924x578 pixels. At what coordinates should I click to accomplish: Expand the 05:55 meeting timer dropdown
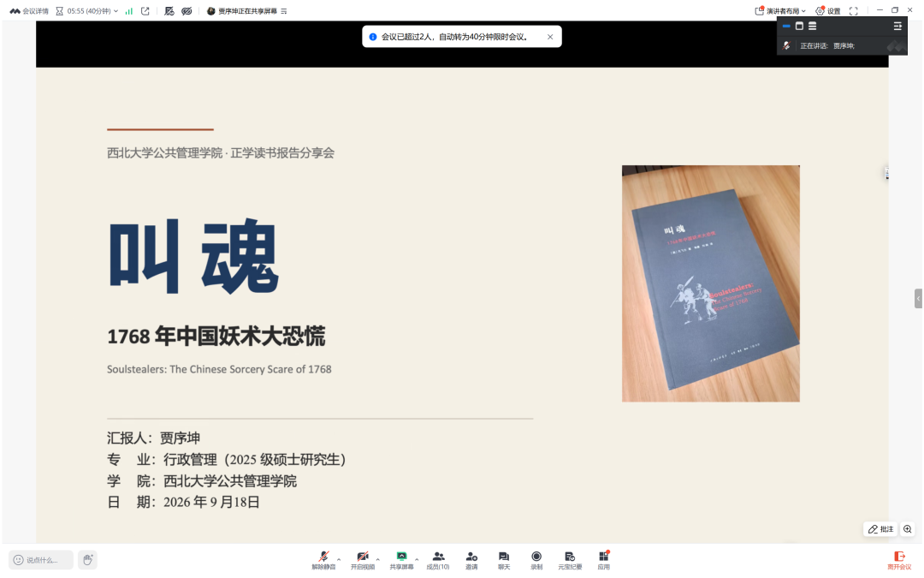point(86,11)
